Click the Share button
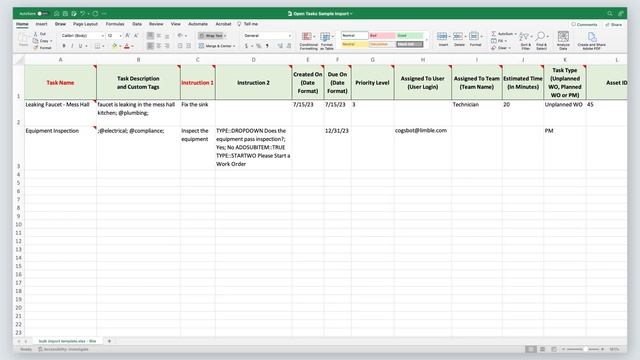Image resolution: width=640 pixels, height=360 pixels. click(x=614, y=24)
